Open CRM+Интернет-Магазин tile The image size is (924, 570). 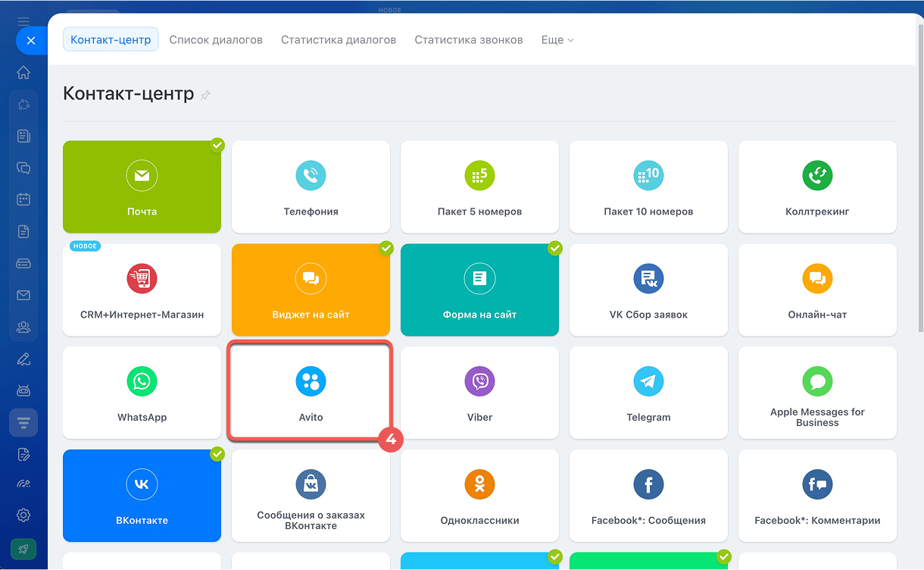(x=142, y=290)
